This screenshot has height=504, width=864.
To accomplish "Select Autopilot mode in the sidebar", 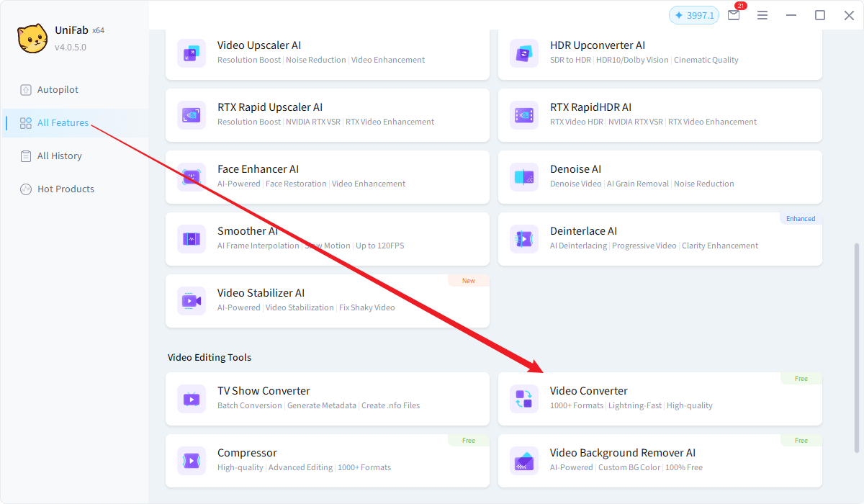I will point(58,89).
